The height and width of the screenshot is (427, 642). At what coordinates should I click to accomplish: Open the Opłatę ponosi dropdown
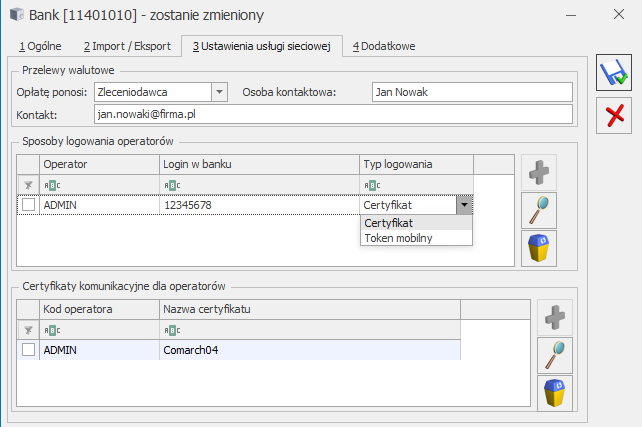(x=219, y=92)
